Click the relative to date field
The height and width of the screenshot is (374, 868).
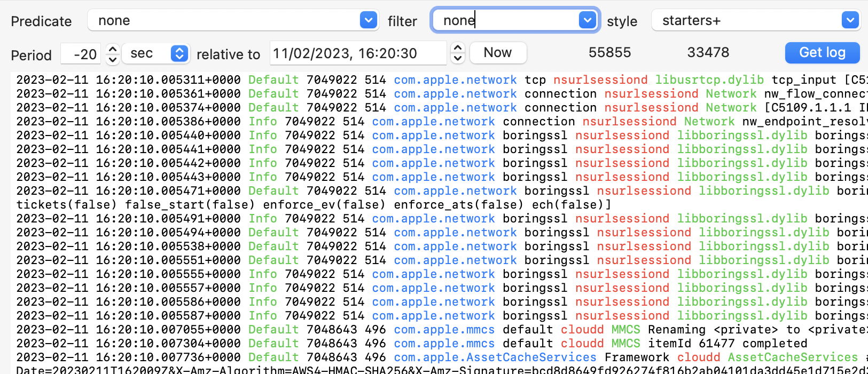point(357,53)
